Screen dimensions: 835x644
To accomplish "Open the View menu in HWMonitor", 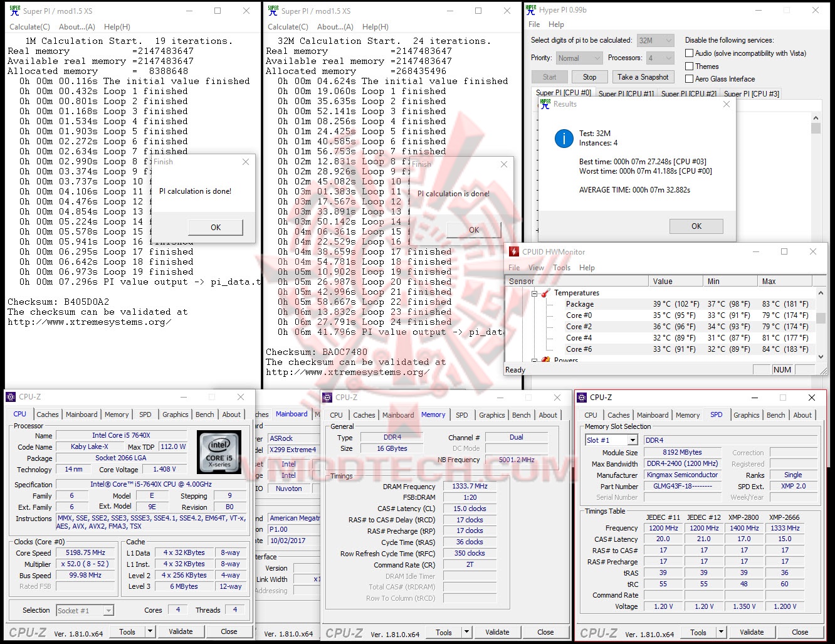I will (536, 267).
